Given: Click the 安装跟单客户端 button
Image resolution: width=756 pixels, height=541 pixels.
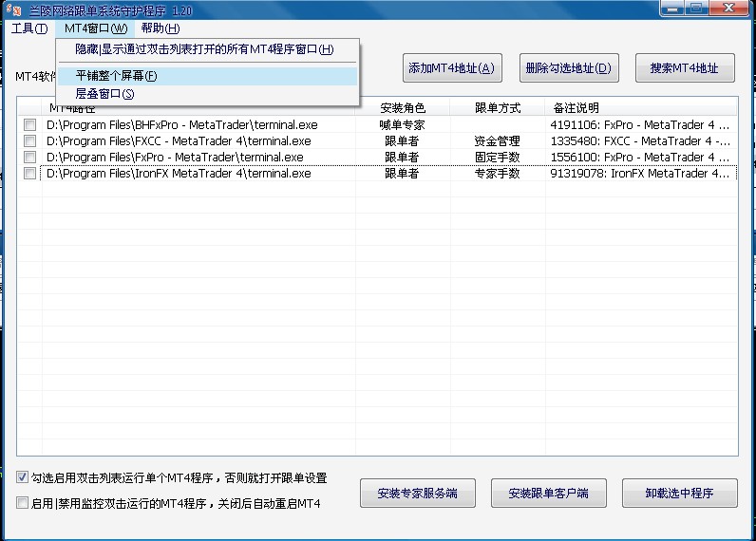Looking at the screenshot, I should click(x=549, y=493).
